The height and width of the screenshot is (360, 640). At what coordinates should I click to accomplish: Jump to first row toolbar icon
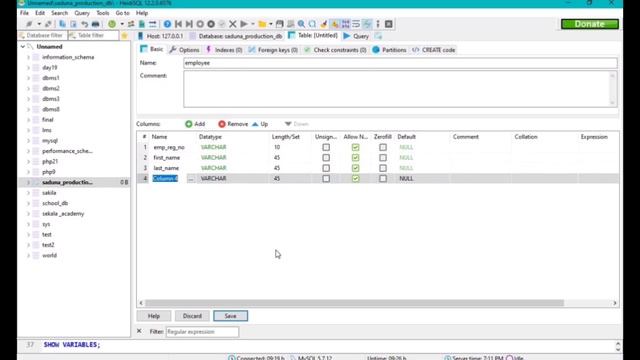click(x=178, y=24)
